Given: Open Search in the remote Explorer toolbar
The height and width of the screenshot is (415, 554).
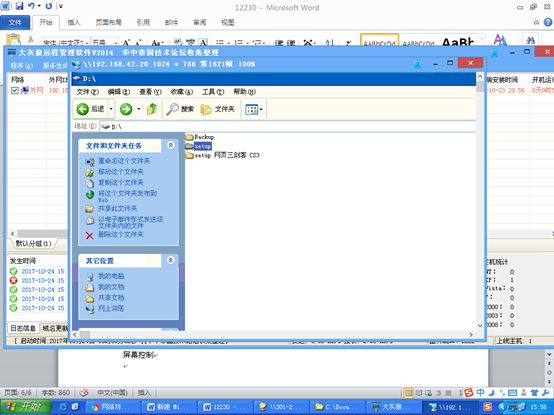Looking at the screenshot, I should [180, 109].
